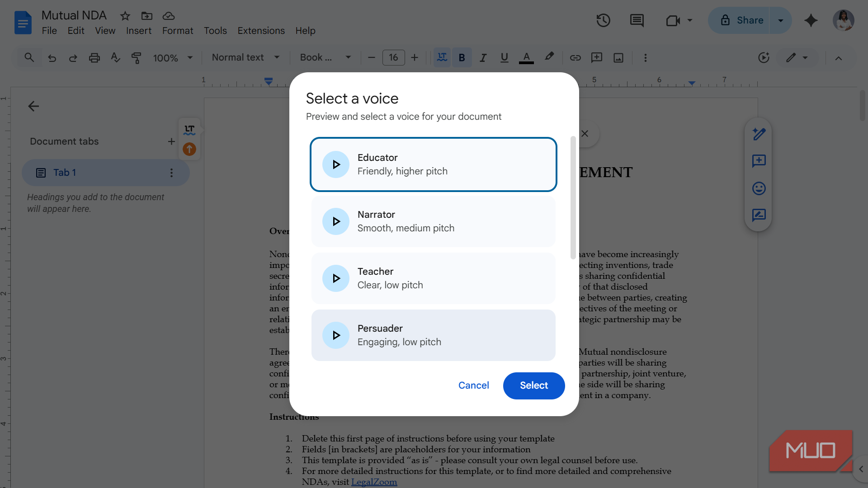Open version history clock icon
This screenshot has height=488, width=868.
click(x=603, y=20)
